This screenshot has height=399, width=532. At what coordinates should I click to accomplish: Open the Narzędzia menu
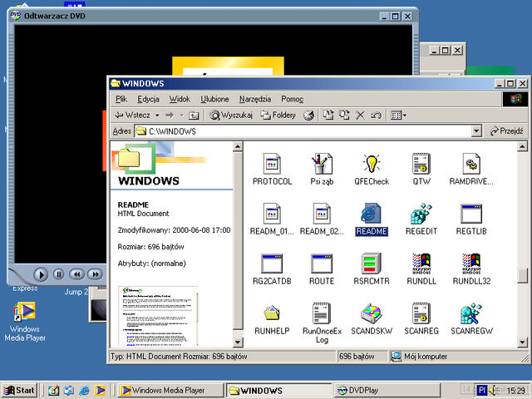pyautogui.click(x=255, y=99)
